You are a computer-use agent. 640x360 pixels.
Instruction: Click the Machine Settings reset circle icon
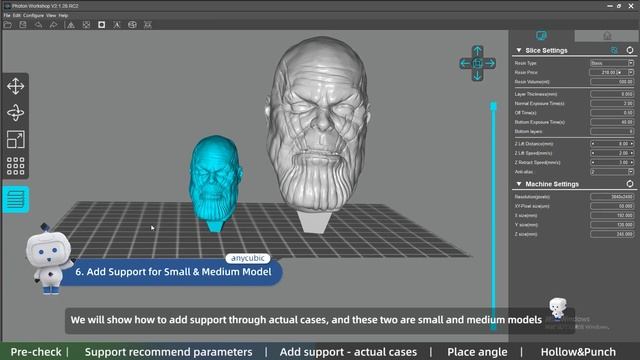pos(630,184)
